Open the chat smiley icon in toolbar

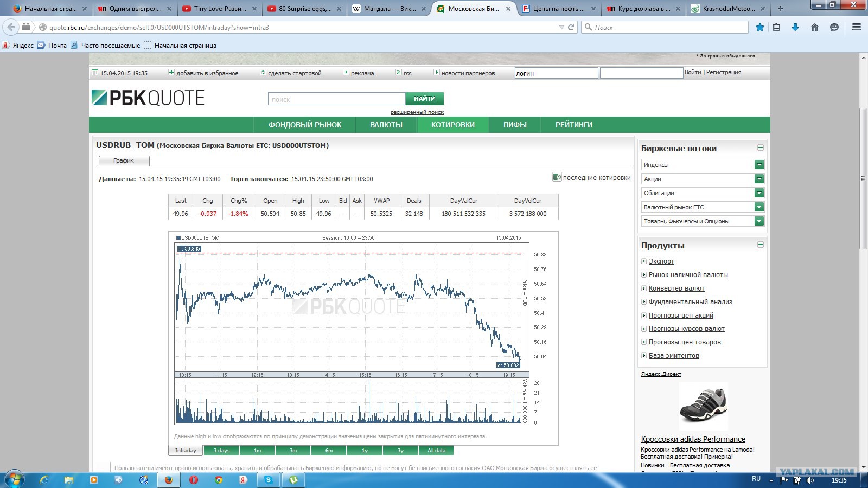click(x=834, y=27)
